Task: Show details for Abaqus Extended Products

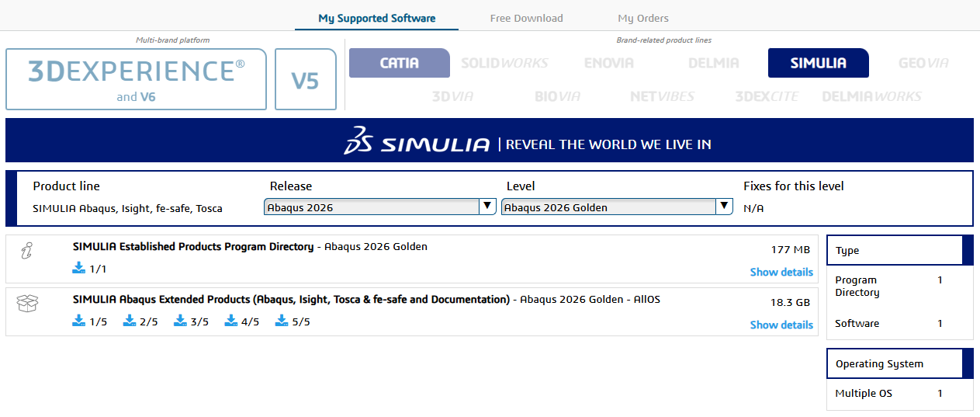Action: (x=781, y=325)
